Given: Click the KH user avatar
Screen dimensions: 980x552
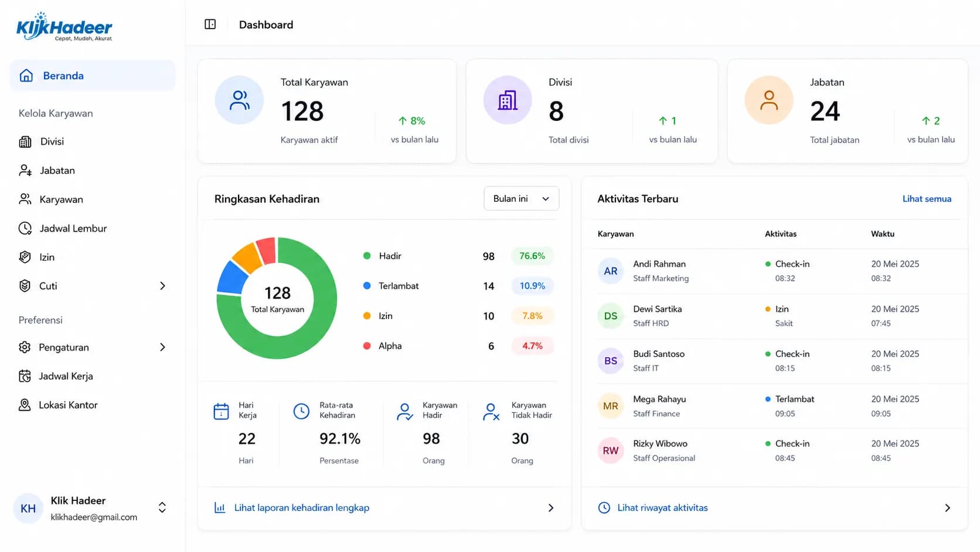Looking at the screenshot, I should tap(28, 509).
